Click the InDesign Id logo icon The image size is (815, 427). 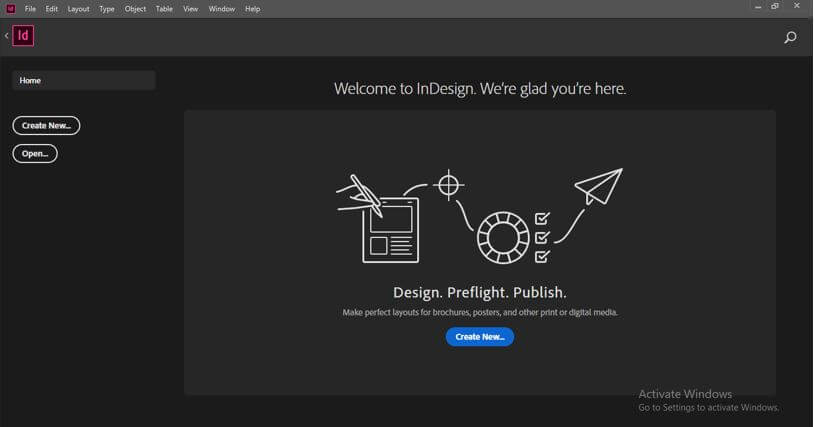point(23,36)
